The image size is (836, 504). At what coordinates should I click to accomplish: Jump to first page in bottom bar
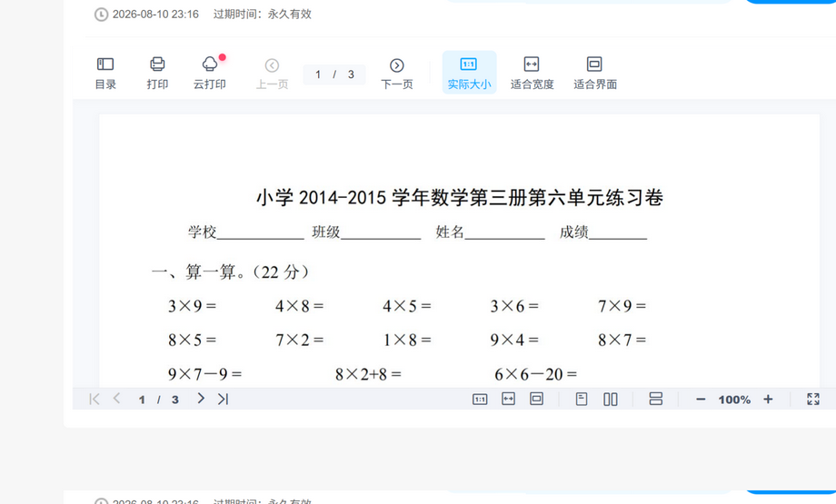95,399
